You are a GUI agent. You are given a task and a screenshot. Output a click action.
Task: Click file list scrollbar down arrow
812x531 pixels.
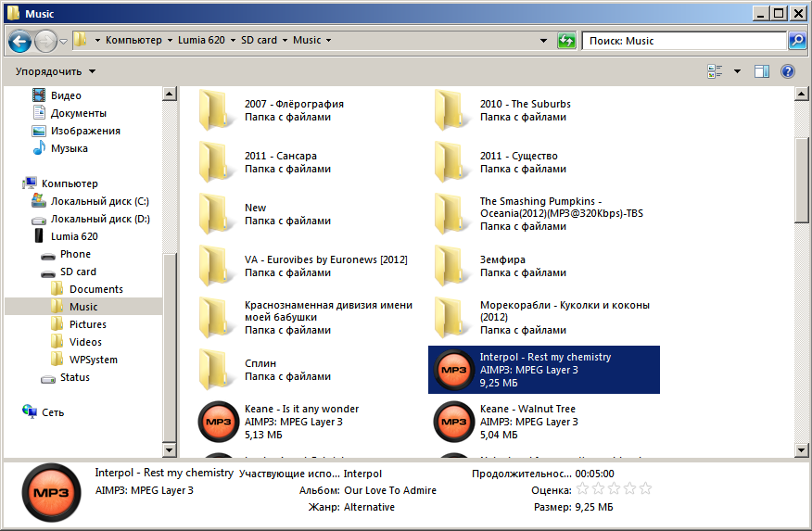point(801,449)
